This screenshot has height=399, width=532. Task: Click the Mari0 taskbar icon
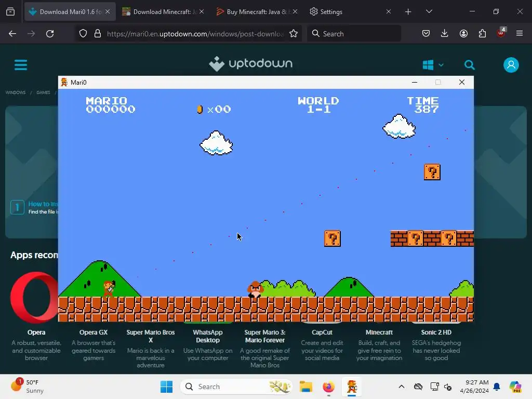[352, 387]
